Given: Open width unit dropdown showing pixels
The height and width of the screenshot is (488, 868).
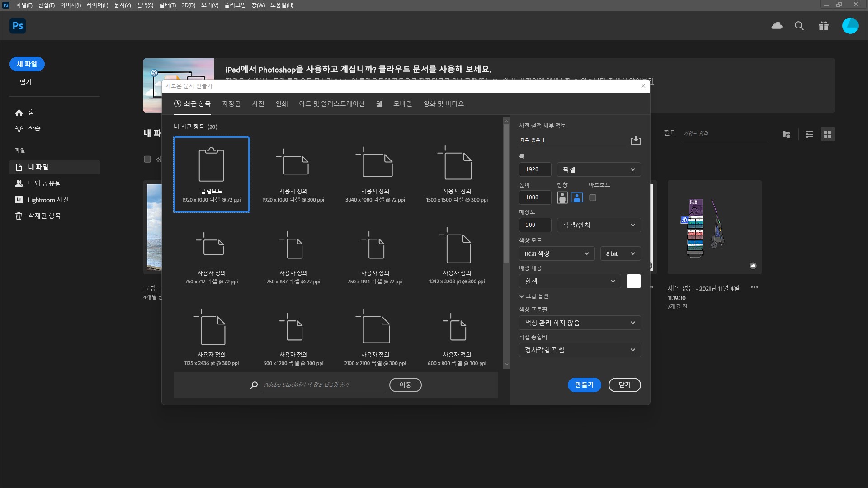Looking at the screenshot, I should [599, 169].
